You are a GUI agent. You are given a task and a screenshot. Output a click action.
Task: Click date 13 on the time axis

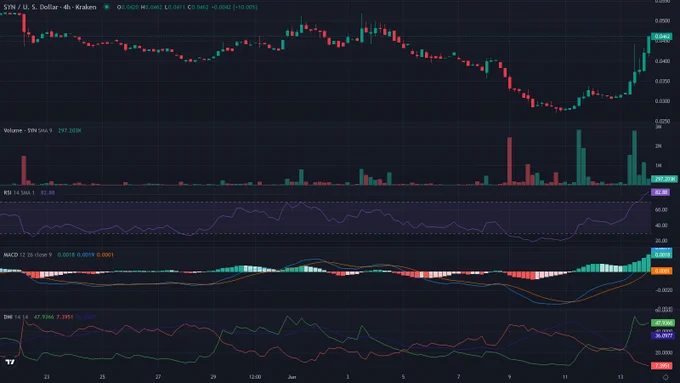click(x=620, y=377)
